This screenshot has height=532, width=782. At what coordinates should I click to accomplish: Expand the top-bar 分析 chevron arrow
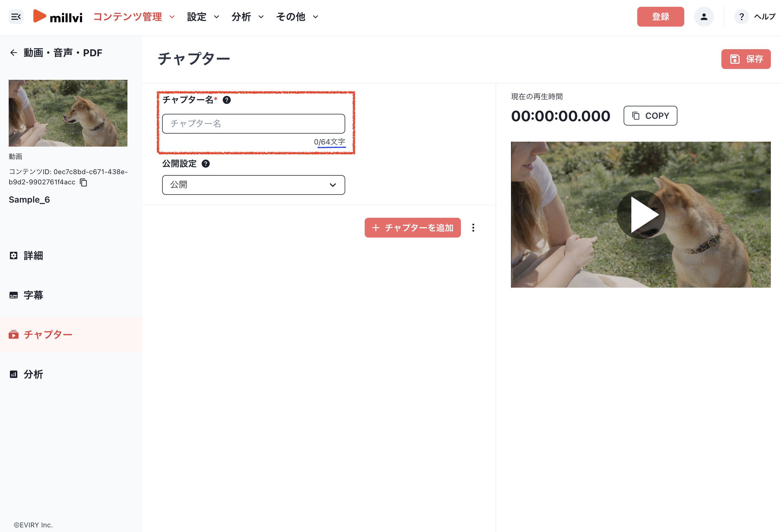261,17
